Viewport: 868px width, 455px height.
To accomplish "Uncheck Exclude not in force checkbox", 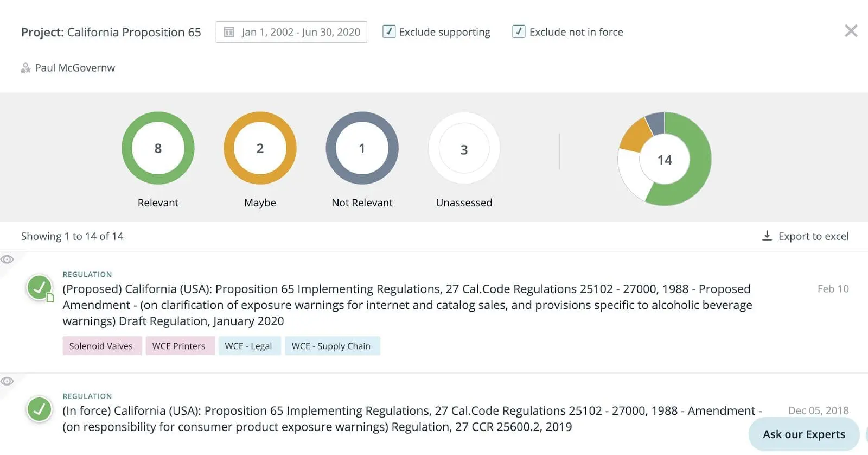I will (x=519, y=31).
